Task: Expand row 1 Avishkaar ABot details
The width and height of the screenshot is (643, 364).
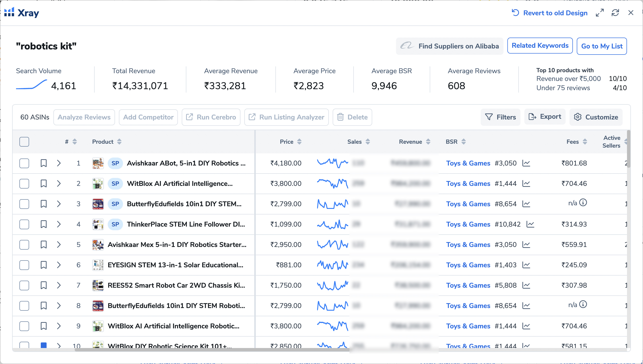Action: [59, 163]
